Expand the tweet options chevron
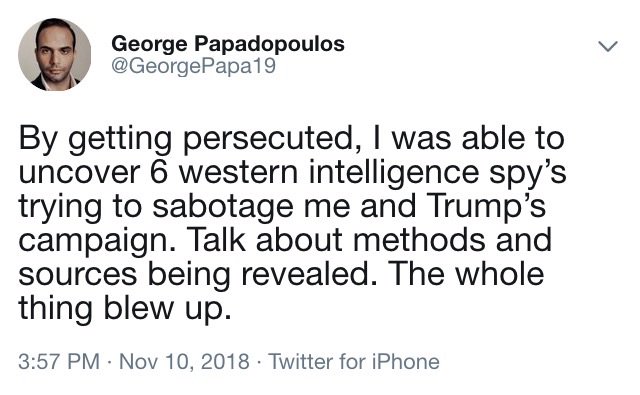640x395 pixels. (x=608, y=46)
